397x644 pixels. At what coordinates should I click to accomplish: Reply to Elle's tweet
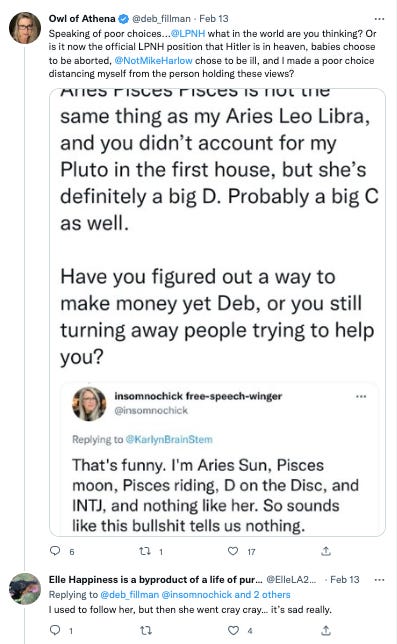(x=55, y=630)
